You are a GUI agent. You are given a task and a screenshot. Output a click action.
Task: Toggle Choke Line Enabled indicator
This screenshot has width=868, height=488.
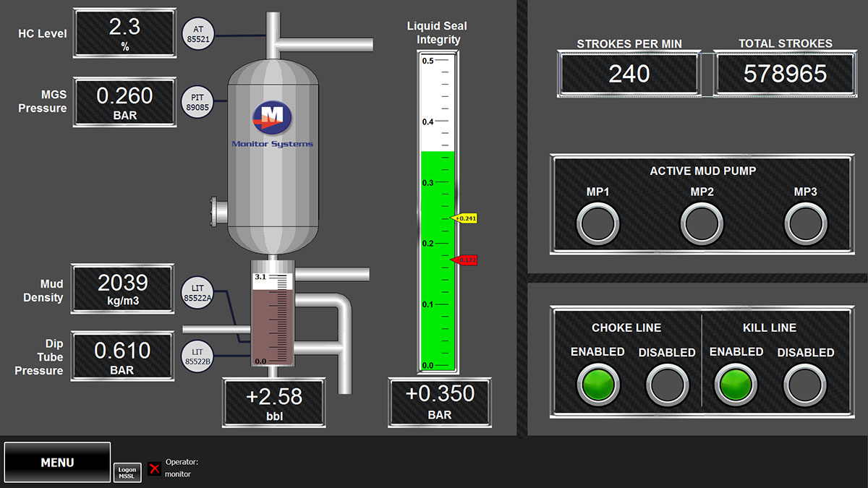tap(597, 384)
